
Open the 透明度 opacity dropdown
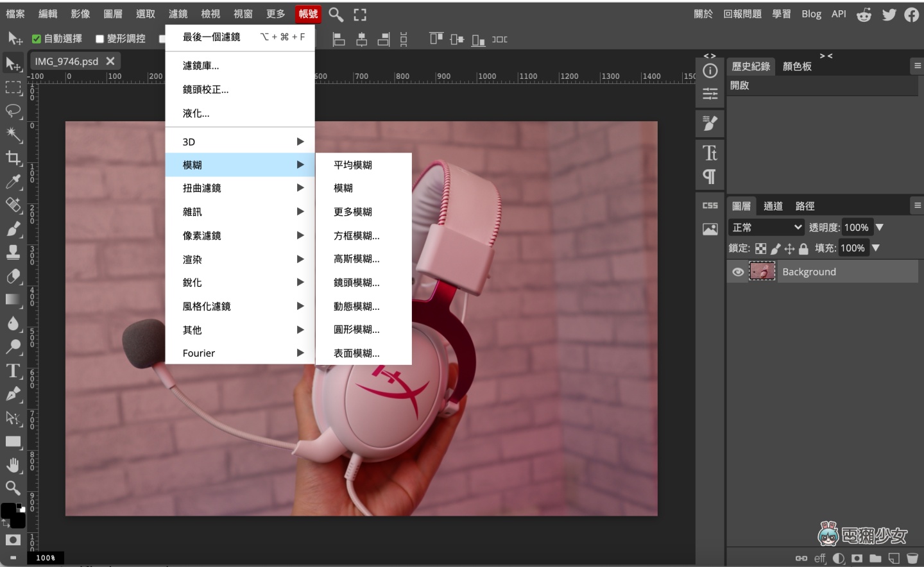[880, 227]
